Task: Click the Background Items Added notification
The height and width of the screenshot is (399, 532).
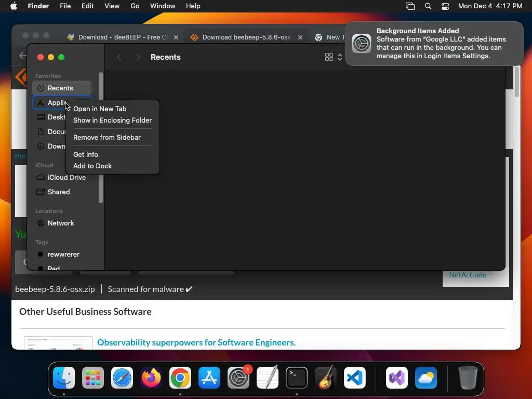Action: pos(434,44)
